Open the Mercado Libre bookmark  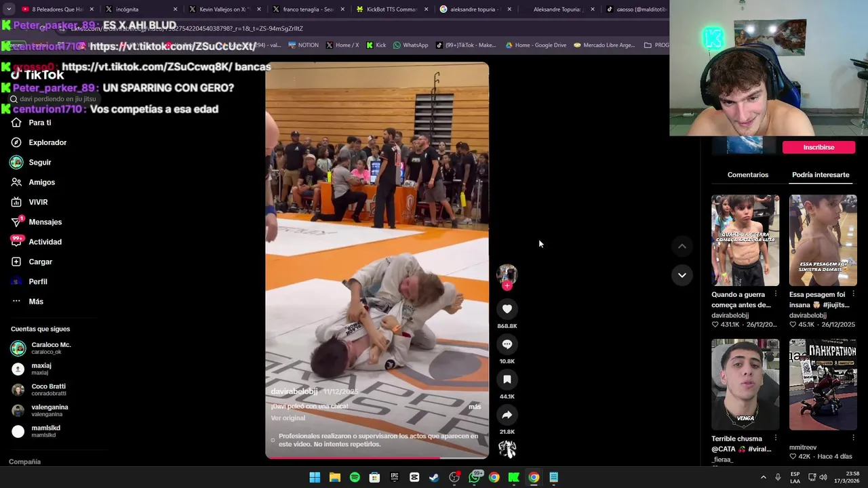[604, 45]
